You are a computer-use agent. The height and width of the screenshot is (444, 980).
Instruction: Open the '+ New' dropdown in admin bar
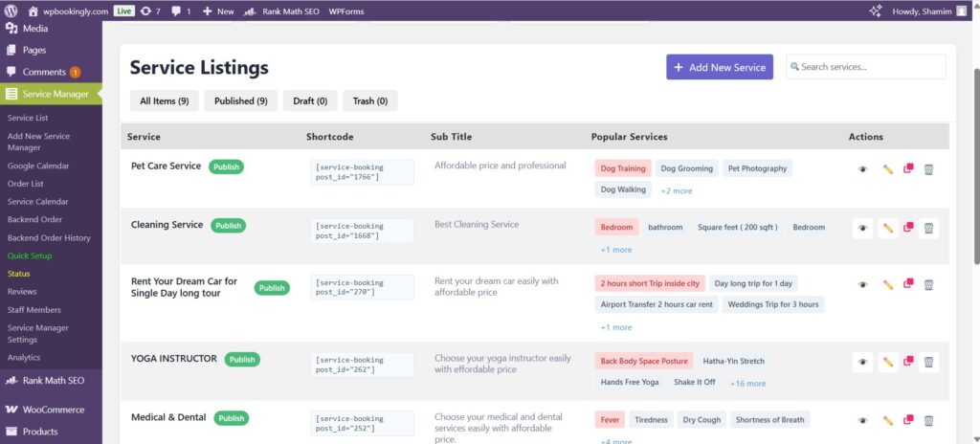[218, 11]
